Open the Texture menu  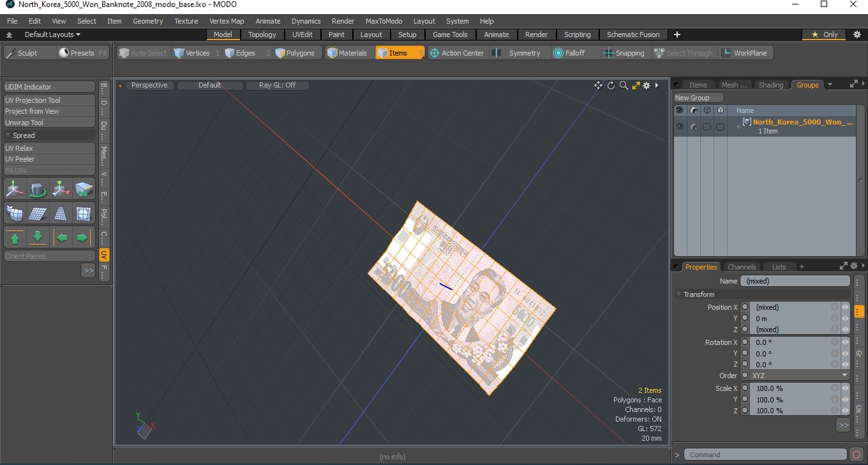tap(186, 21)
